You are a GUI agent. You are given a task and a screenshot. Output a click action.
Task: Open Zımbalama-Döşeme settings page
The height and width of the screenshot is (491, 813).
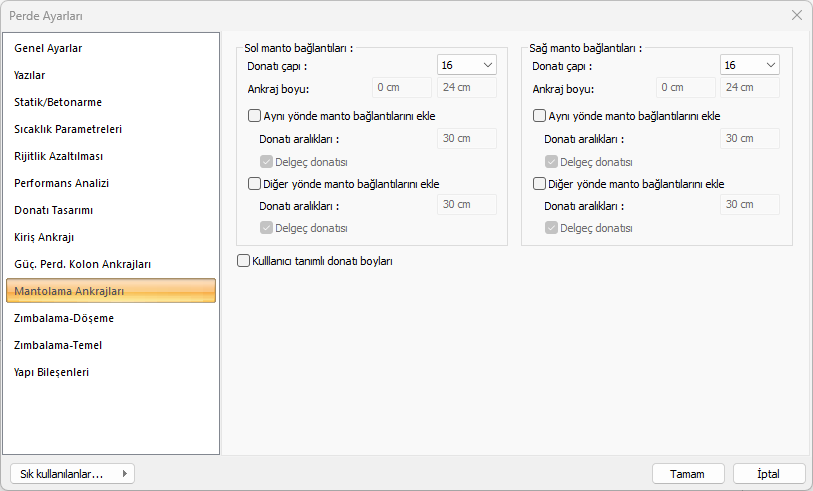[x=64, y=318]
